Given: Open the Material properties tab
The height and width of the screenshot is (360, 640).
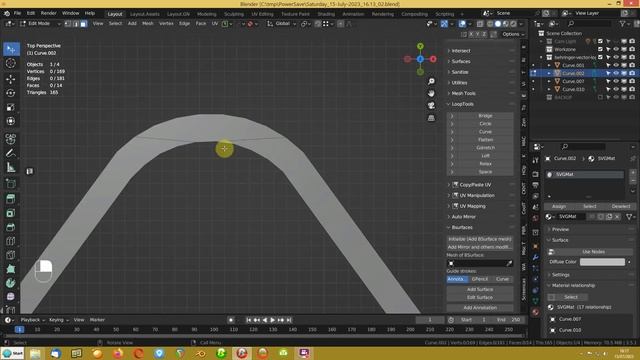Looking at the screenshot, I should coord(536,312).
